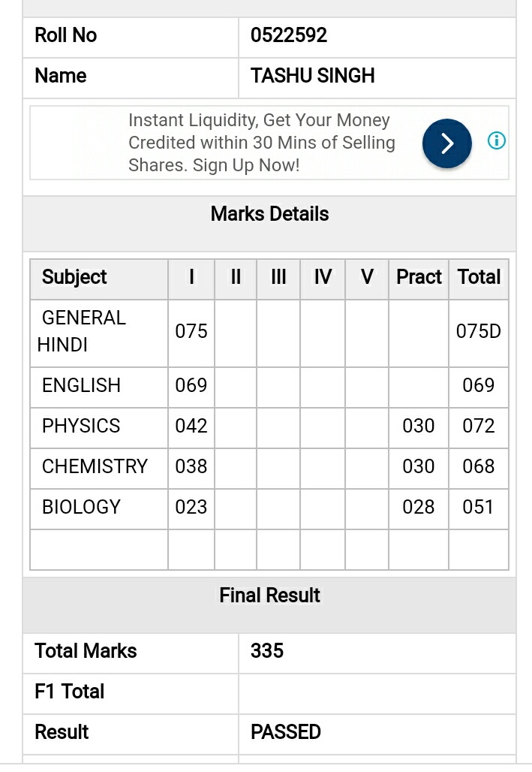Select the Total Marks value 335
This screenshot has height=772, width=532.
266,651
